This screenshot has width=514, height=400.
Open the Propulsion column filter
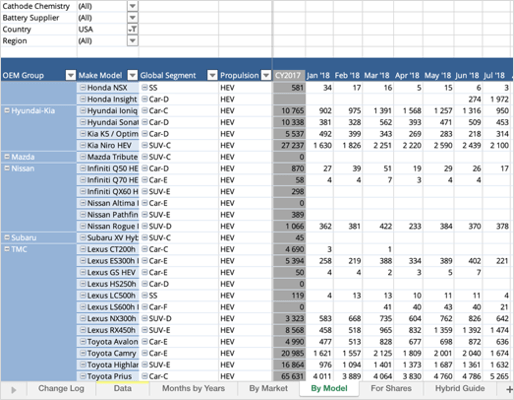[266, 76]
